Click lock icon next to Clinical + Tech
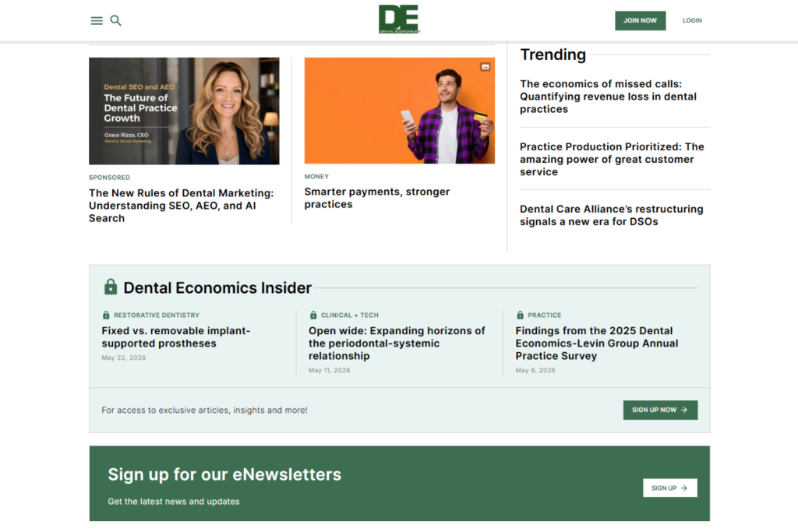Screen dimensions: 798x532 (x=313, y=315)
